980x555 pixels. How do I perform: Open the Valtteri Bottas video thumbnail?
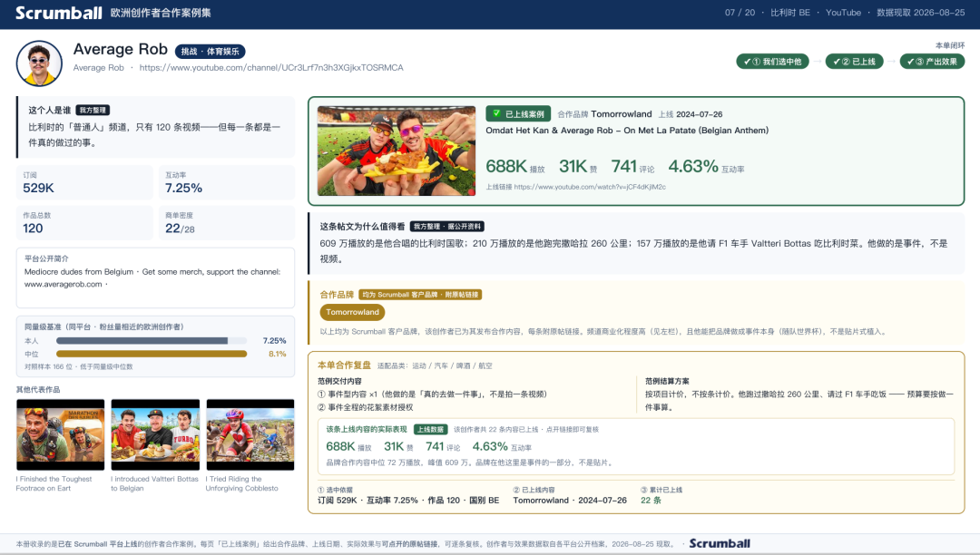pyautogui.click(x=155, y=434)
